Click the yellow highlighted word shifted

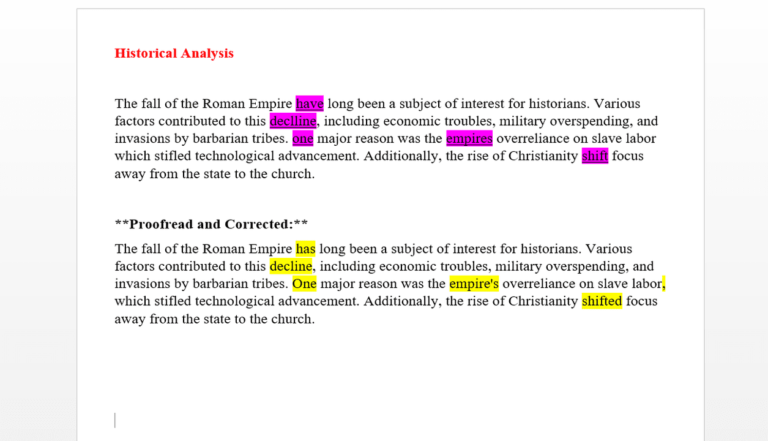tap(602, 301)
